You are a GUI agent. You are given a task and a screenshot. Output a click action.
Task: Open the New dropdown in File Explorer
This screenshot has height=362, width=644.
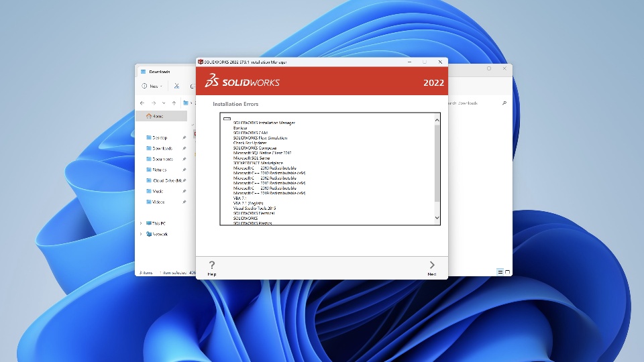point(152,86)
